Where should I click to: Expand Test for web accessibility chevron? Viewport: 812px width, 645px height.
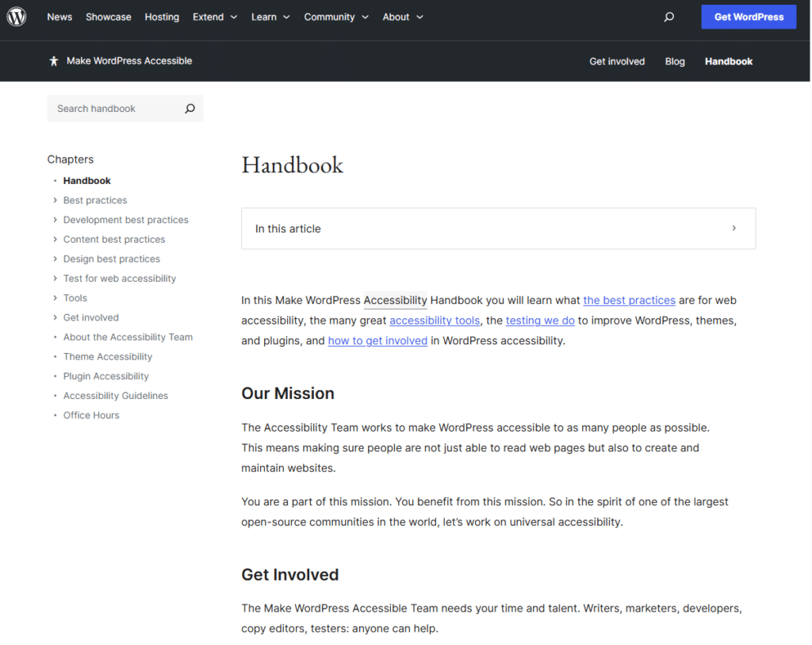coord(55,278)
